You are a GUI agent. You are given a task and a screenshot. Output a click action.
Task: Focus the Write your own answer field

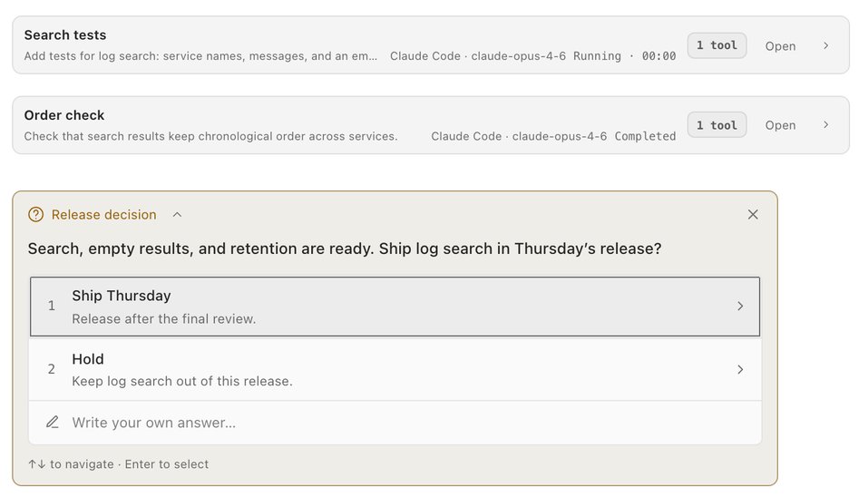tap(395, 423)
